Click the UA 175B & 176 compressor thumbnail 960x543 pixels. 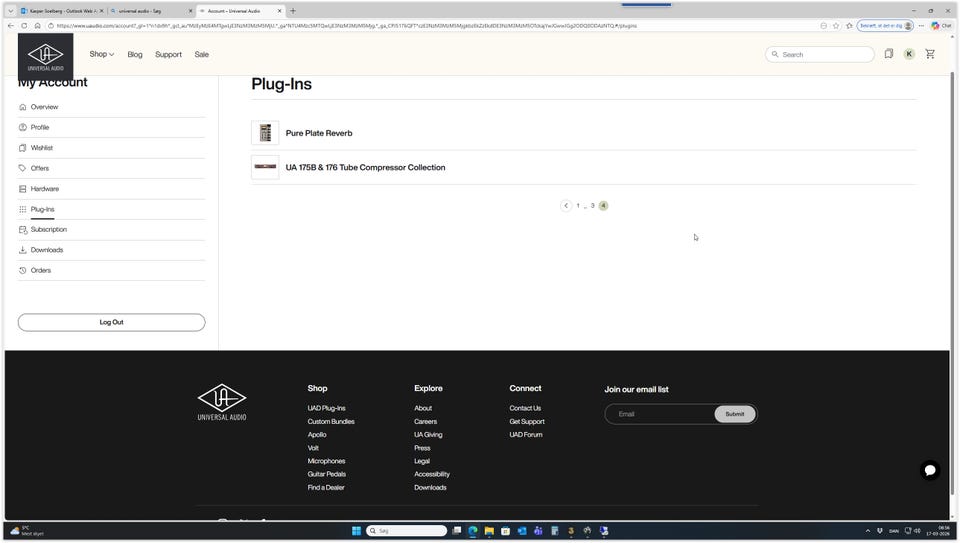265,167
